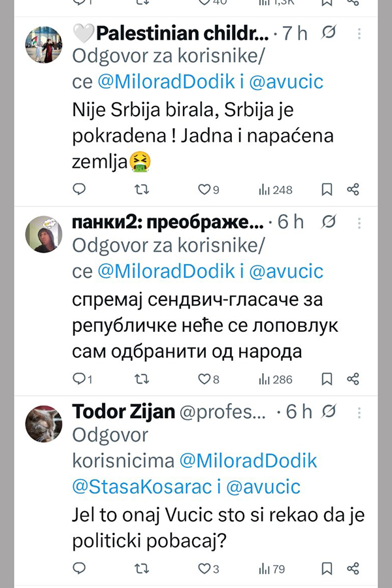Repost Todor Zijan's tweet

[x=141, y=568]
